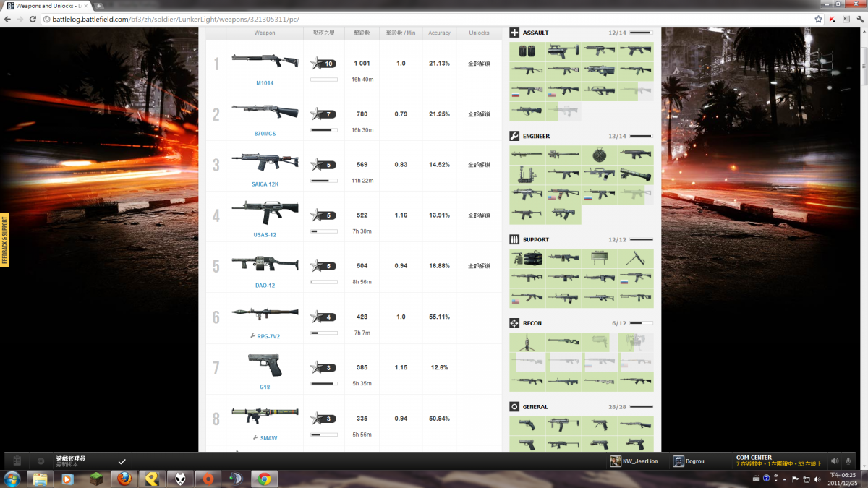
Task: Click the G18 pistol image
Action: tap(265, 366)
